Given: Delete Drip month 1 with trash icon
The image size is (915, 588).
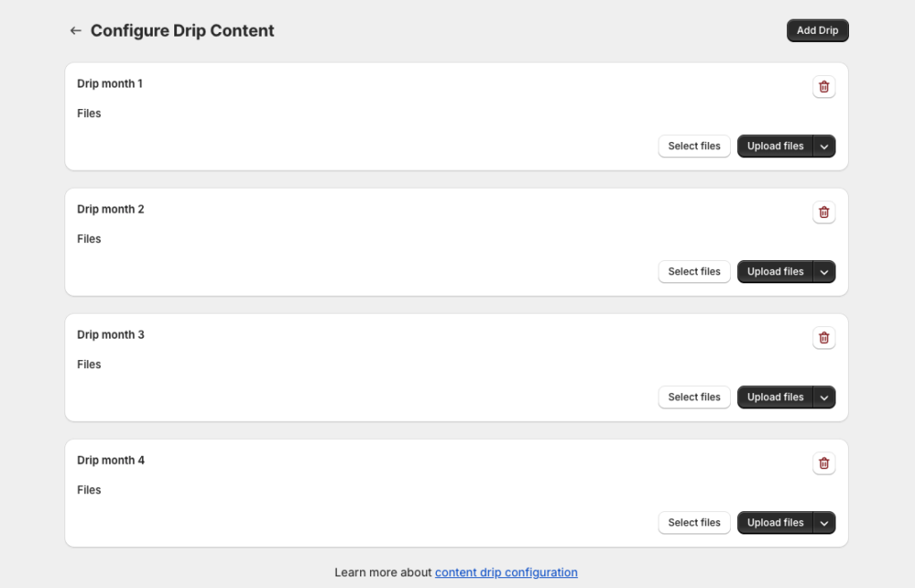Looking at the screenshot, I should pos(824,87).
